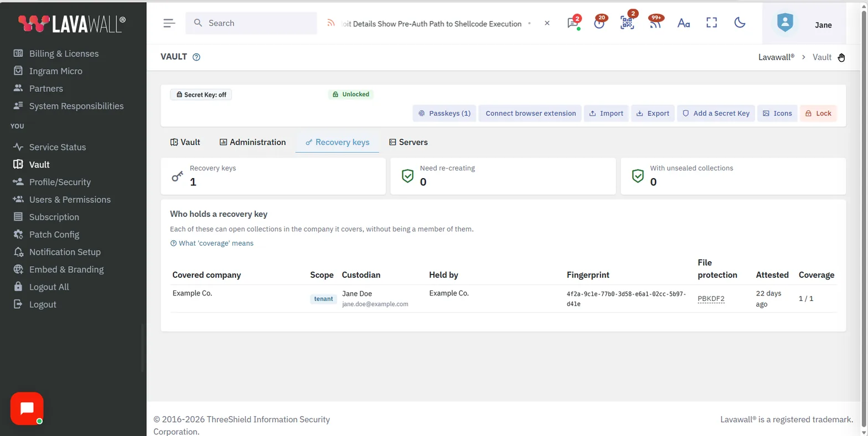Open the alerts clock icon with badge
This screenshot has height=436, width=868.
pos(599,23)
